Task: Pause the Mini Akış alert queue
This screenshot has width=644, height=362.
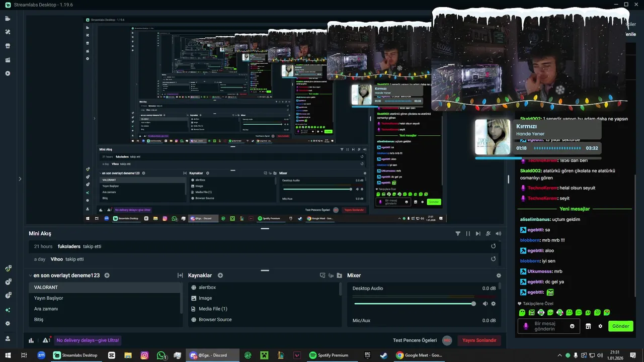Action: click(468, 234)
